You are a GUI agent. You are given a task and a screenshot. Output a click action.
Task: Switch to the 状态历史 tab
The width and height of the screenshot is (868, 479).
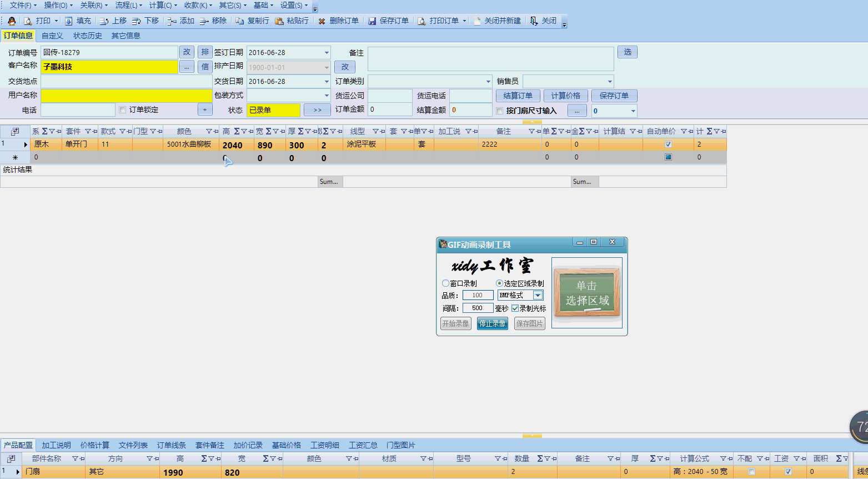click(88, 36)
